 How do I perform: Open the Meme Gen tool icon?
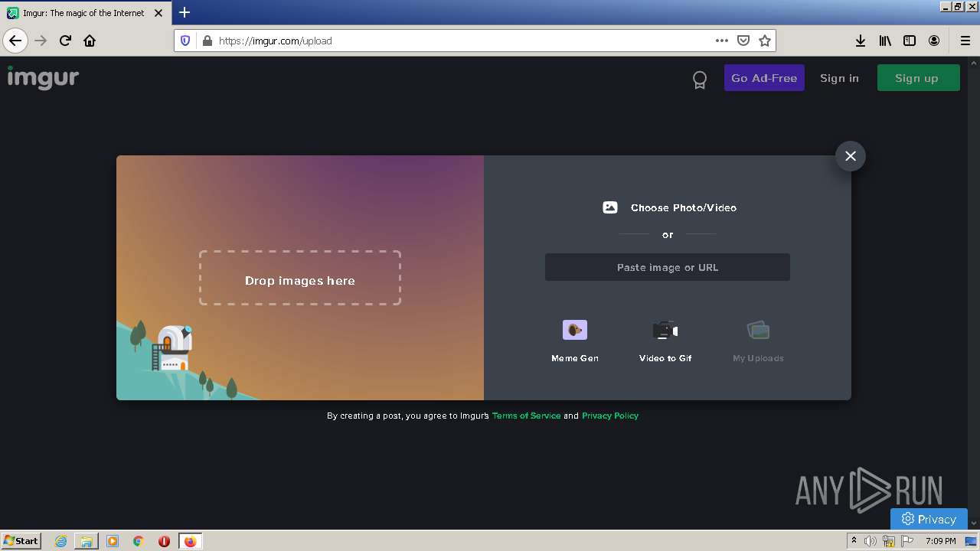pyautogui.click(x=575, y=330)
